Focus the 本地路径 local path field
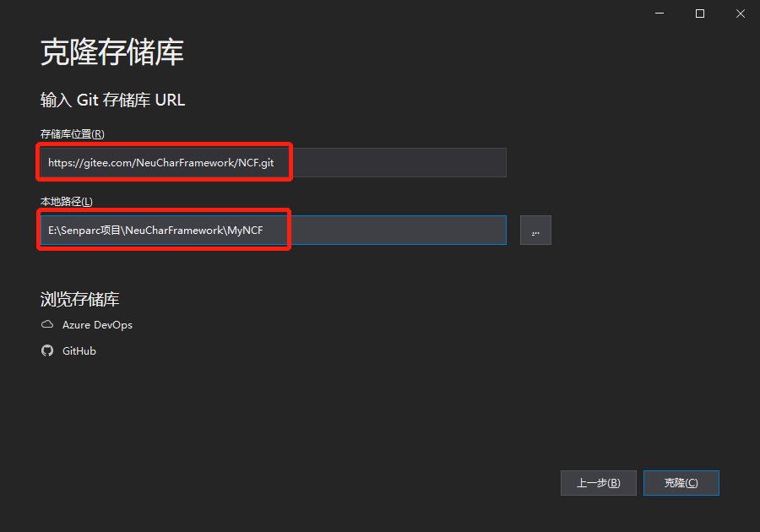 (x=274, y=231)
